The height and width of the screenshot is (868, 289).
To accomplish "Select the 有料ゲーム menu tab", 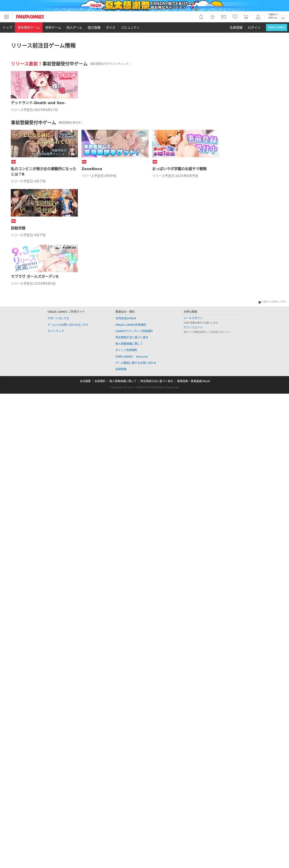I will click(53, 28).
